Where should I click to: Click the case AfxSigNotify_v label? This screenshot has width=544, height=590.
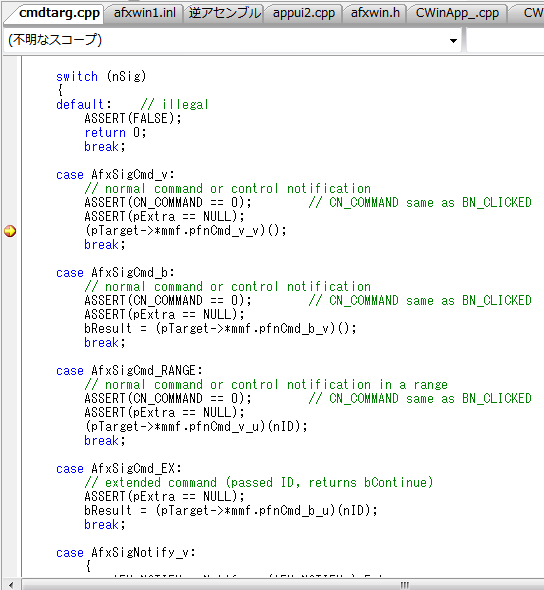click(126, 552)
